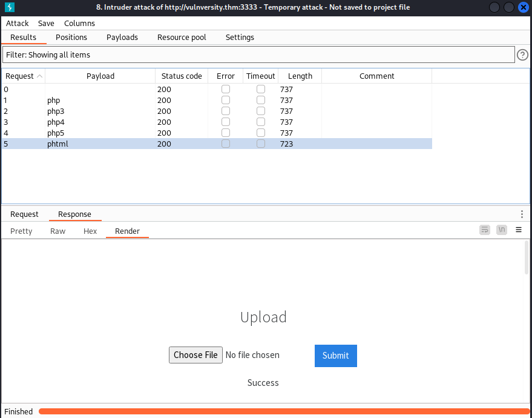This screenshot has width=532, height=418.
Task: Sort results by the Timeout column header
Action: (x=261, y=76)
